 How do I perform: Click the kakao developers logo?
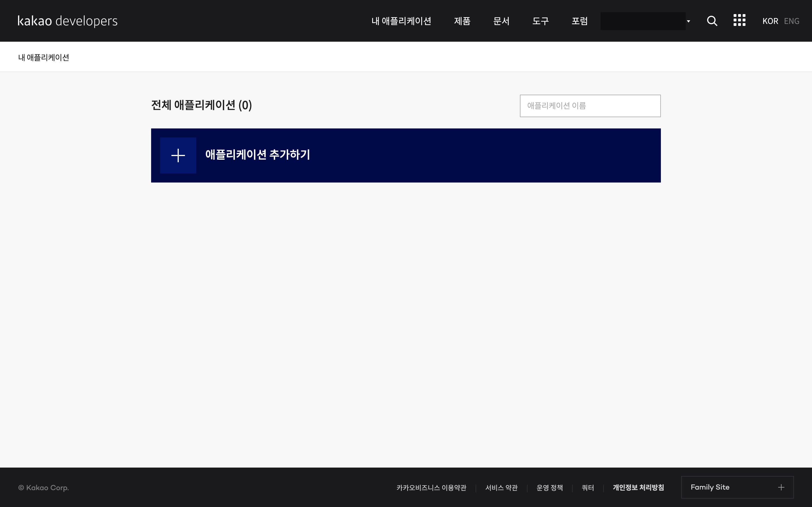(x=67, y=21)
